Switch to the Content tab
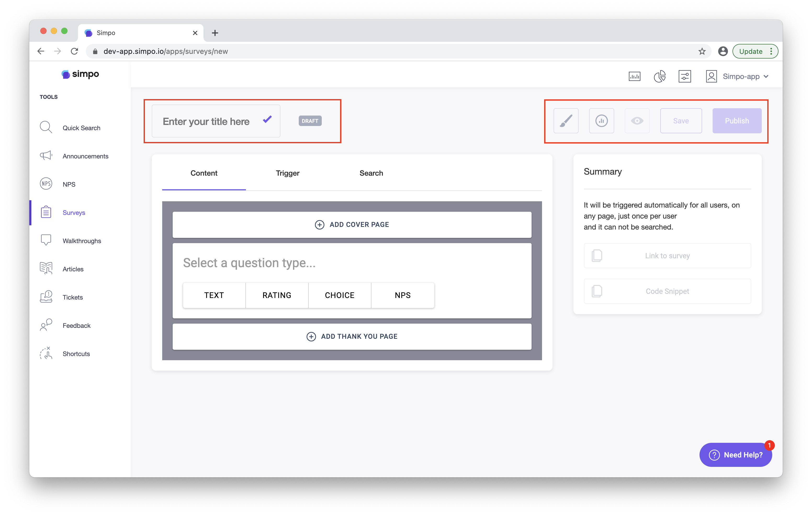The image size is (812, 516). pyautogui.click(x=204, y=173)
